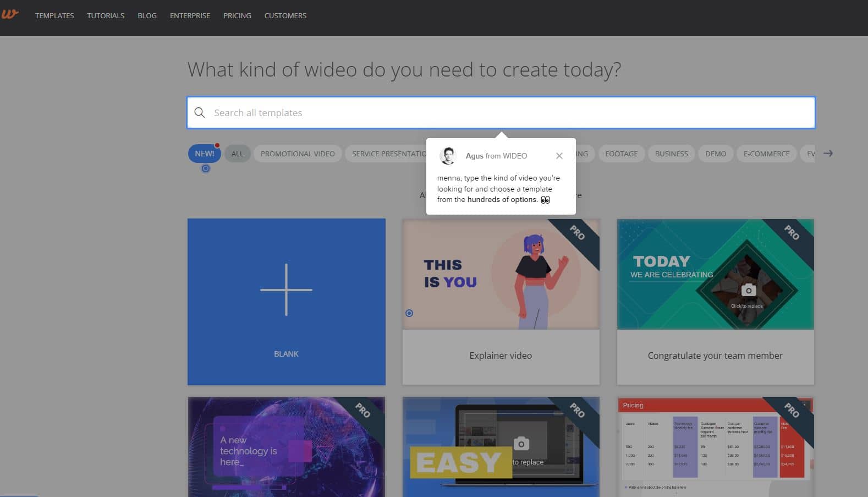Click PRO ribbon on Congratulate team card
The height and width of the screenshot is (497, 868).
pyautogui.click(x=791, y=233)
